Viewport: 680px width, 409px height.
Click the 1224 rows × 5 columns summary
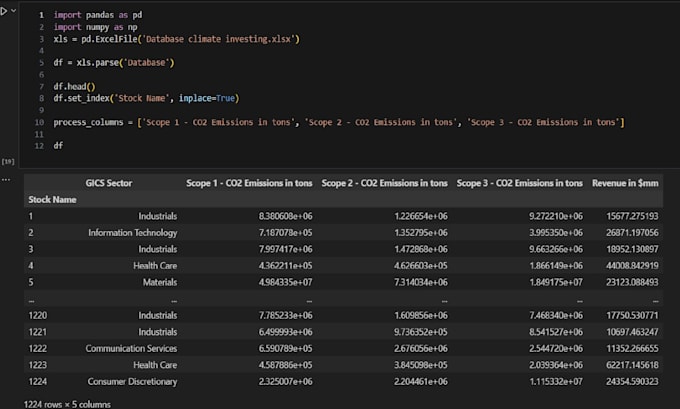[67, 404]
